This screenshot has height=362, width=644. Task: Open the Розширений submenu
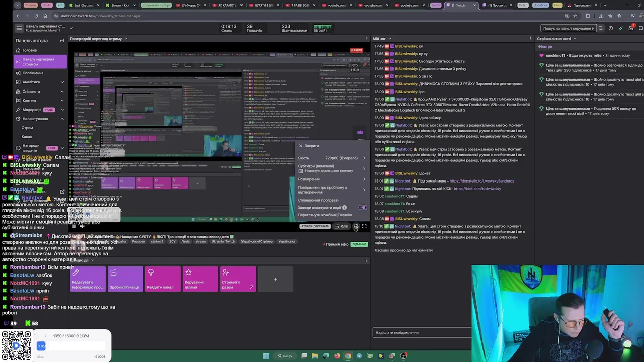[332, 179]
